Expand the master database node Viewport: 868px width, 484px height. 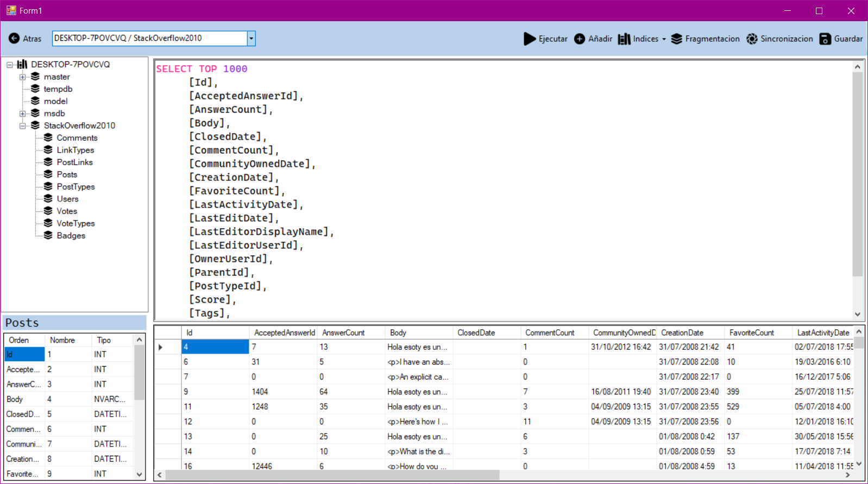click(23, 77)
